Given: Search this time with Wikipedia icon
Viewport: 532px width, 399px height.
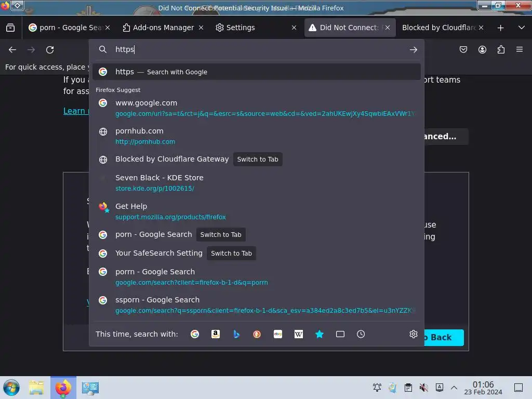Looking at the screenshot, I should [299, 334].
